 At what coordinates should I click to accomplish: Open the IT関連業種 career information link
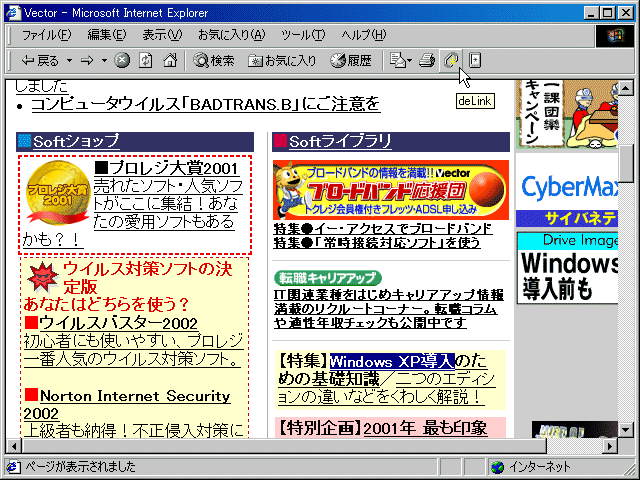(389, 309)
